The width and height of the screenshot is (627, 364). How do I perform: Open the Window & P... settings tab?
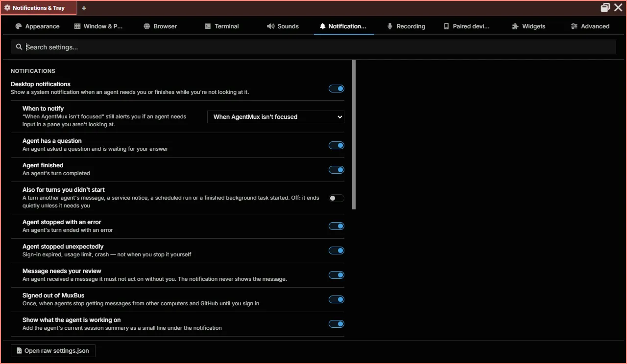(98, 26)
